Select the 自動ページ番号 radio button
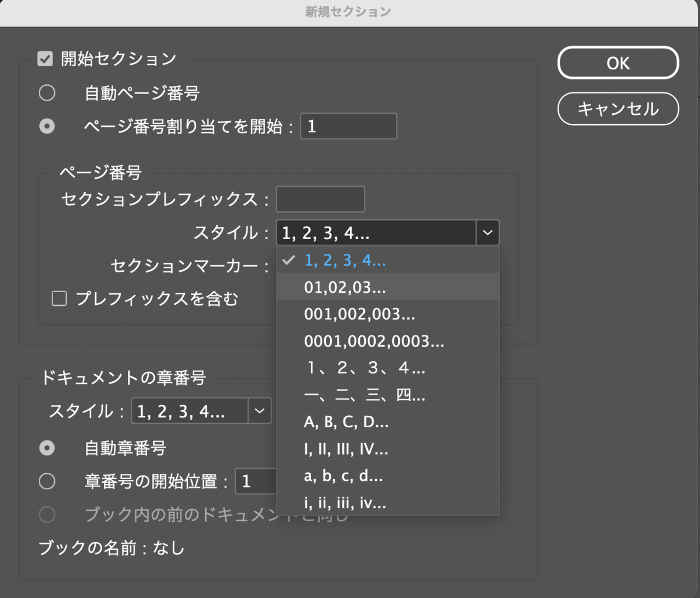Screen dimensions: 700x598 [47, 93]
